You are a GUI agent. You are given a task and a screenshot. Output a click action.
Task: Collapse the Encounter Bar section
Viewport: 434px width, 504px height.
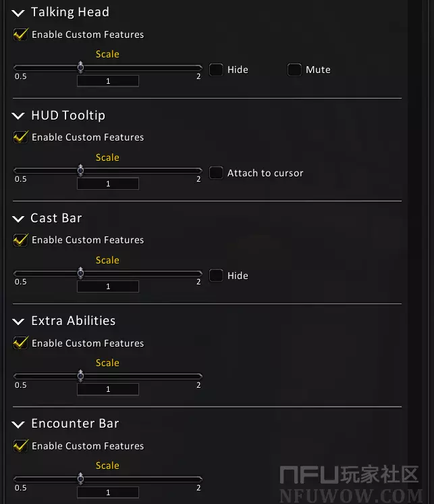point(18,424)
